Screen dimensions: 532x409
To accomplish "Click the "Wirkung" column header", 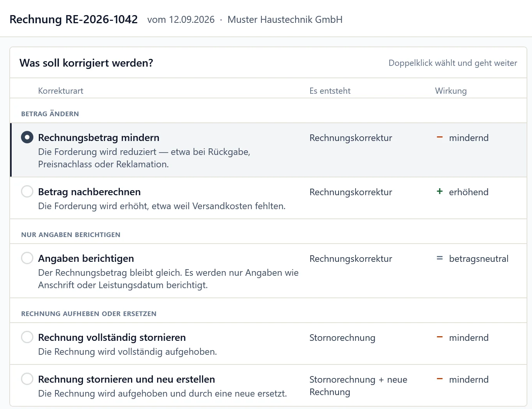I will (451, 91).
